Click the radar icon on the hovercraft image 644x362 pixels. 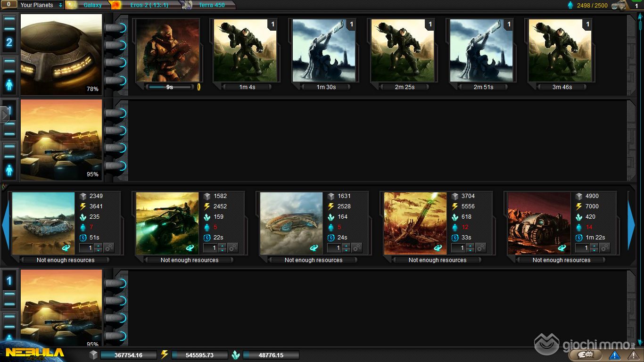tap(314, 247)
